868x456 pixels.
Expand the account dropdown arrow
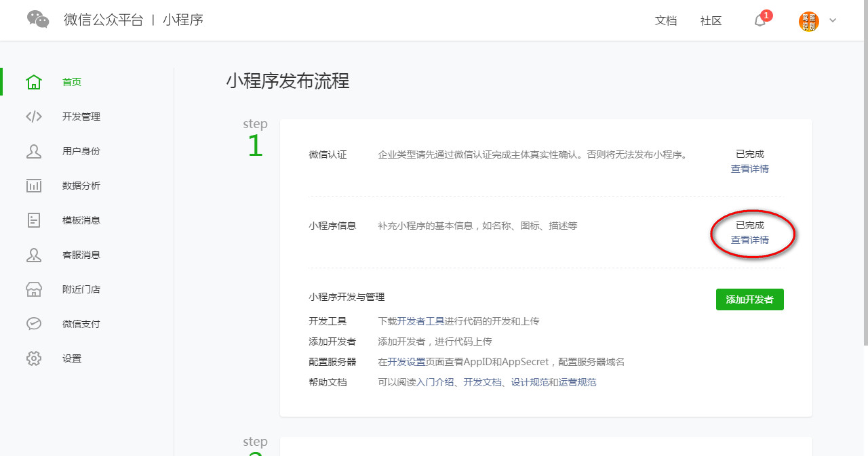coord(833,20)
